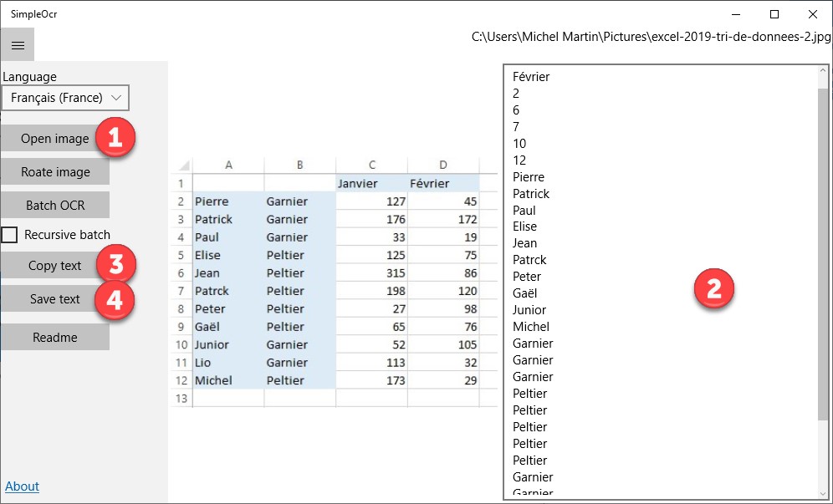Click the results panel scrollbar thumb

tap(822, 251)
